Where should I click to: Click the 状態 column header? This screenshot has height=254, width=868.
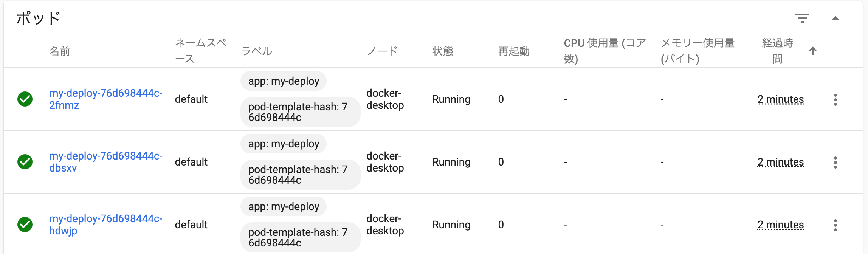443,51
